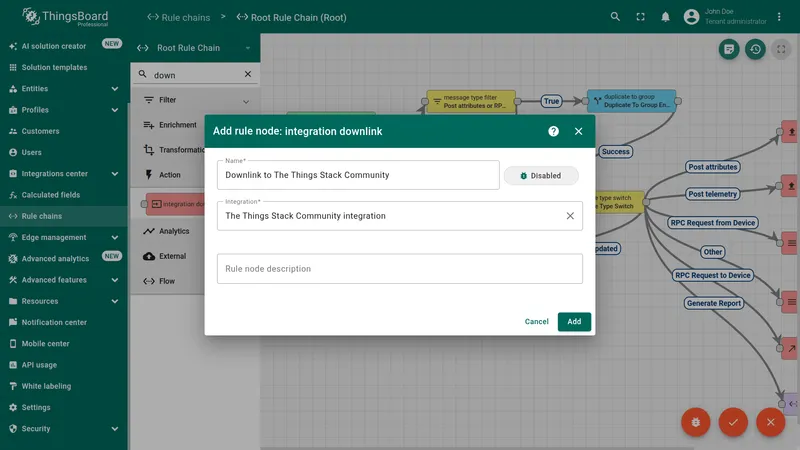This screenshot has height=450, width=800.
Task: Click the Add button in dialog
Action: pos(574,321)
